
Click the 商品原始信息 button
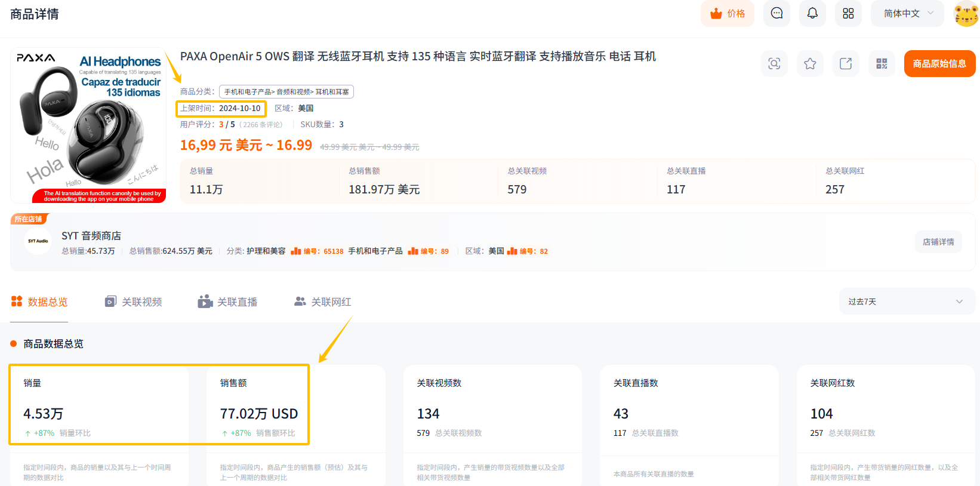coord(939,64)
